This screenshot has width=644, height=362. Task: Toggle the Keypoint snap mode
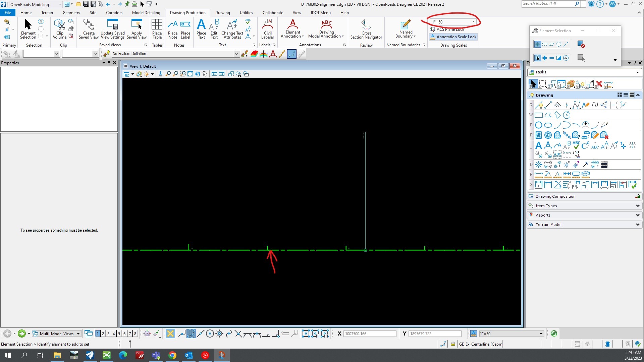191,334
